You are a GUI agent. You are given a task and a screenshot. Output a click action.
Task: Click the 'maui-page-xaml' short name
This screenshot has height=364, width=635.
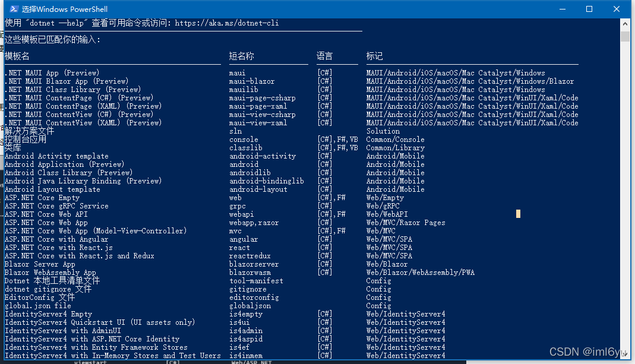[258, 106]
